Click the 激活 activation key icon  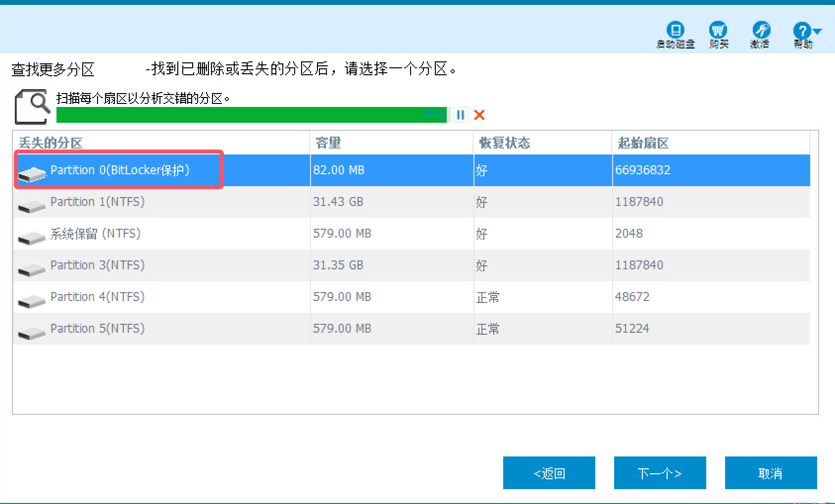[x=760, y=31]
